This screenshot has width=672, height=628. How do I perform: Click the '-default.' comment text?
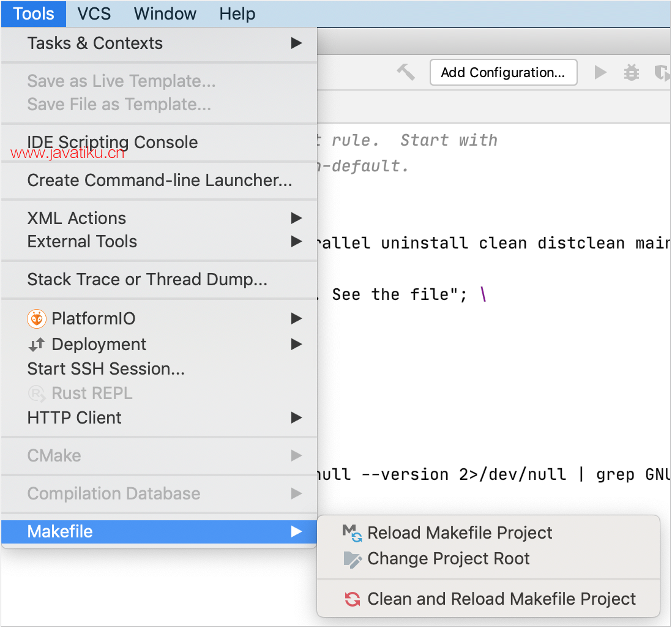(365, 166)
